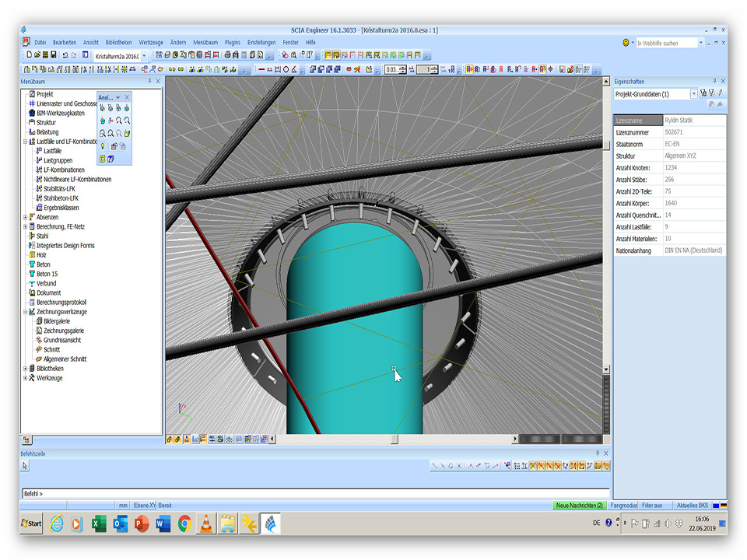Toggle the Fangmodus status bar option
The height and width of the screenshot is (560, 747).
pos(623,506)
